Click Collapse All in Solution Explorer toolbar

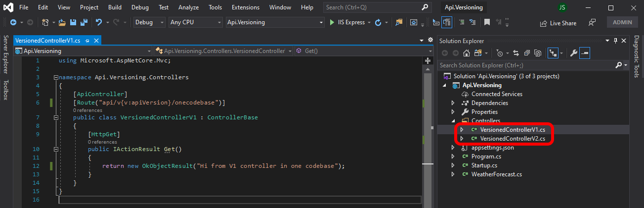pos(527,53)
